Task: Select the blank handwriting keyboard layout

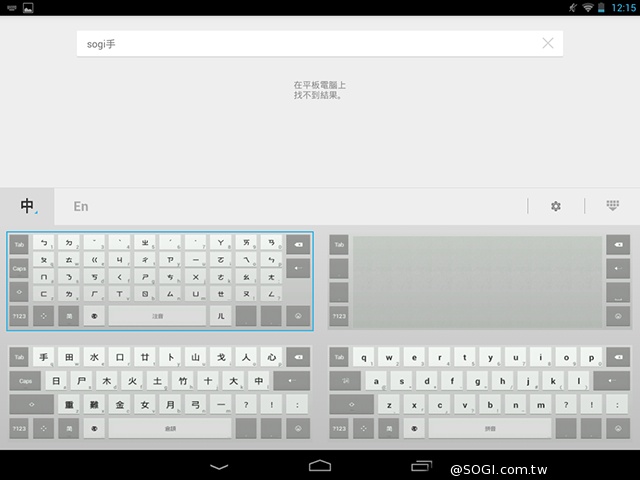Action: [x=480, y=281]
